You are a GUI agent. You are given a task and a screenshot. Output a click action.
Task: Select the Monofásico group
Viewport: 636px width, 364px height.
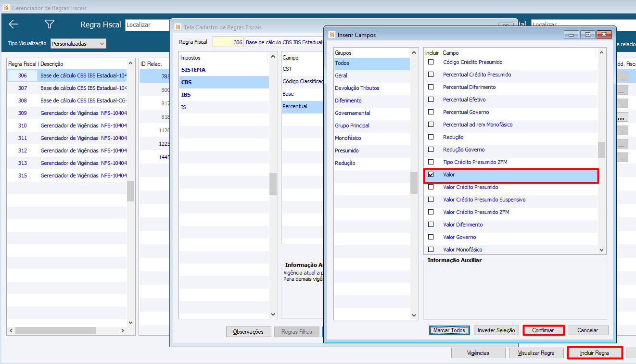(372, 138)
